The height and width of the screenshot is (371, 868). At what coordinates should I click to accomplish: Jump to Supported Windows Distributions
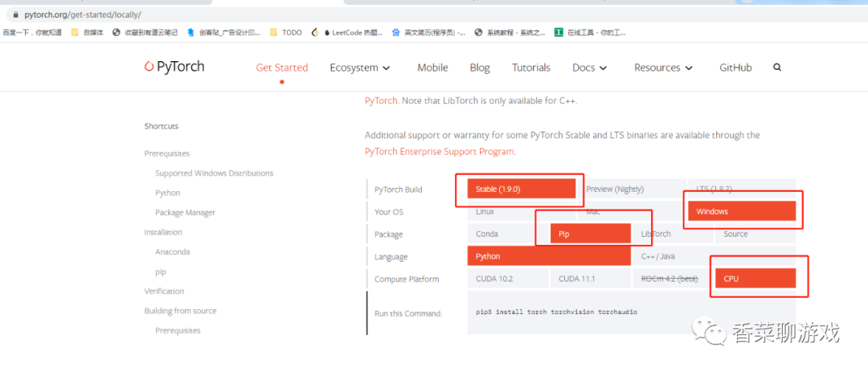(215, 173)
